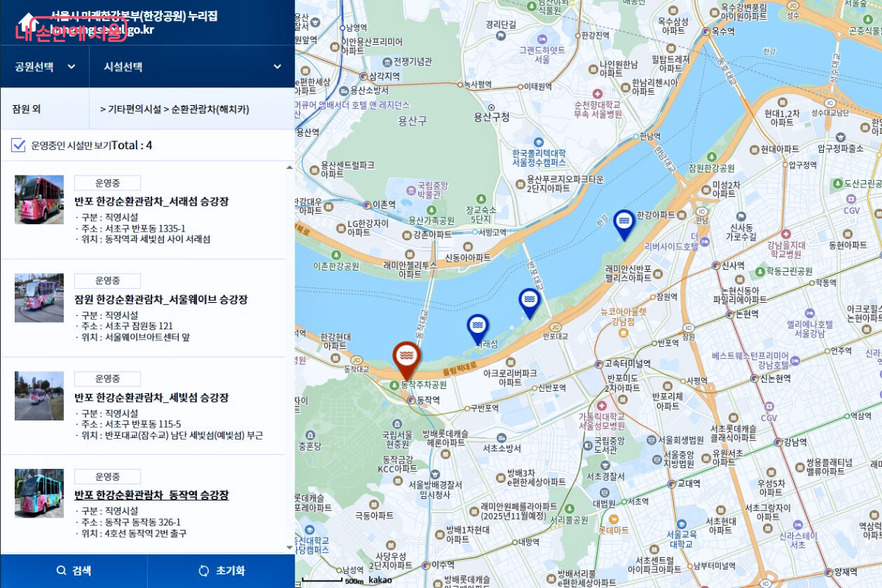Screen dimensions: 882x588
Task: Select the red map marker near 동작역
Action: click(x=405, y=357)
